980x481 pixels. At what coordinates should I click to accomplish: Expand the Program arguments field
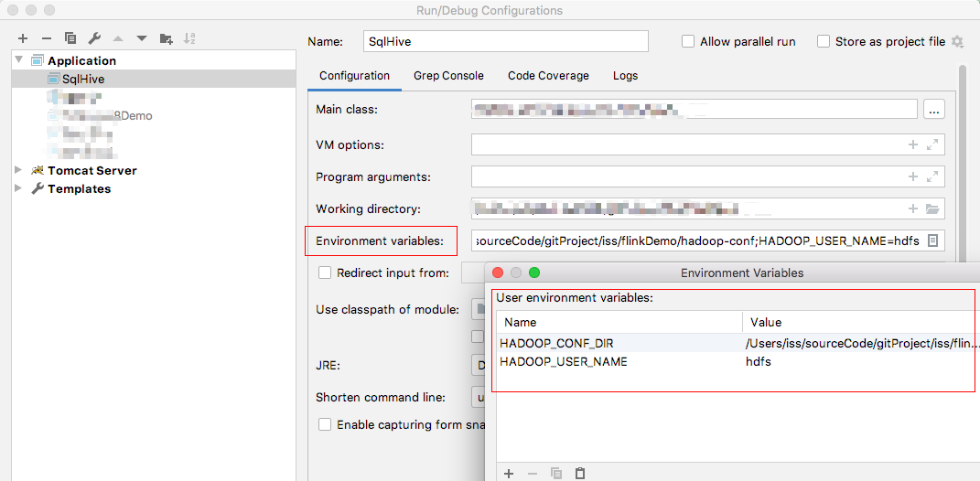pos(932,176)
